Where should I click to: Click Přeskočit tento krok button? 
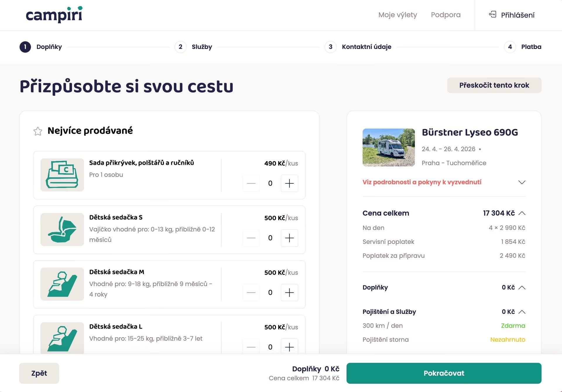(494, 85)
